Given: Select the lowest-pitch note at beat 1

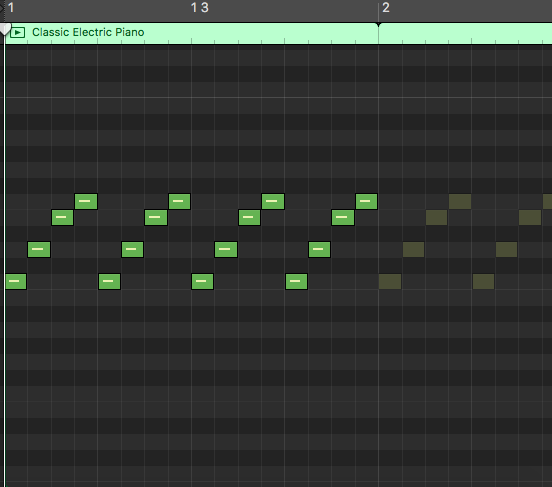Looking at the screenshot, I should click(16, 281).
